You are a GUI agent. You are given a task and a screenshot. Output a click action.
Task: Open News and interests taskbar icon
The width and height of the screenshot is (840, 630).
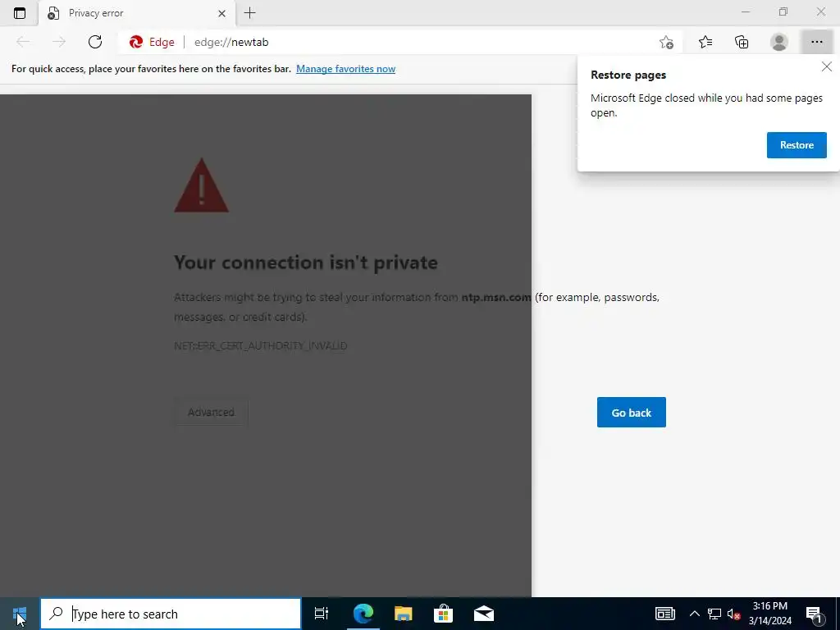point(664,614)
